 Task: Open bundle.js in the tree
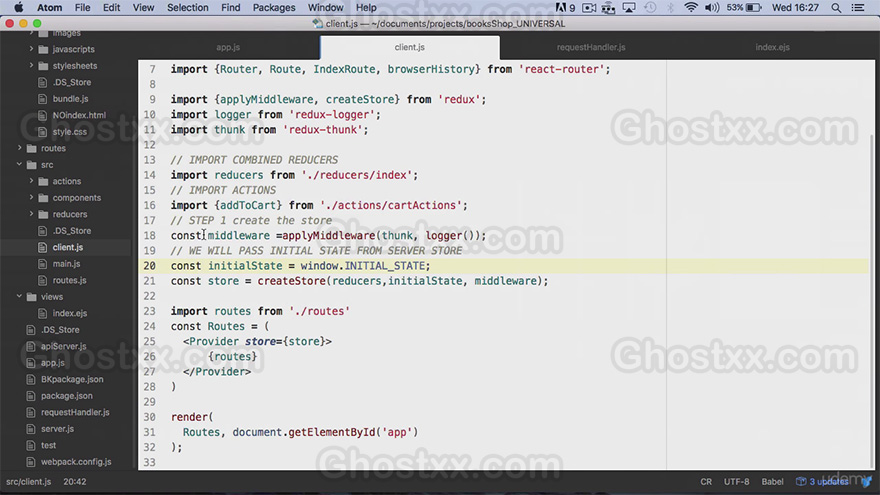point(70,99)
